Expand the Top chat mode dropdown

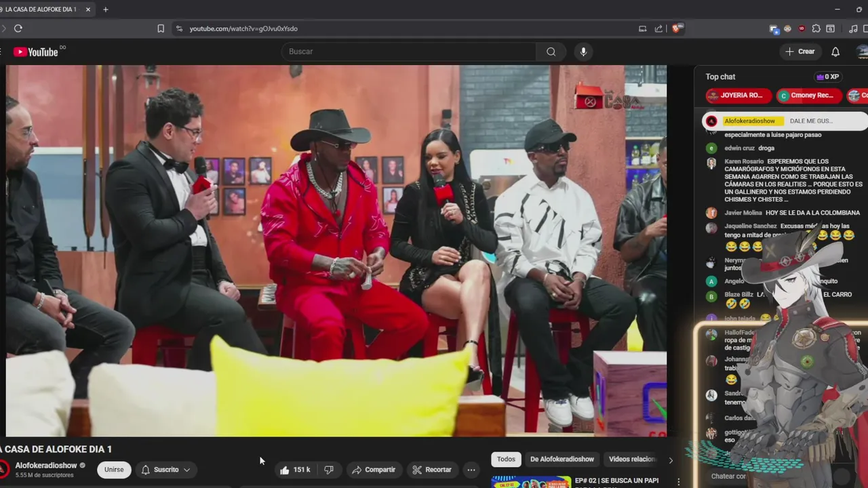click(720, 77)
